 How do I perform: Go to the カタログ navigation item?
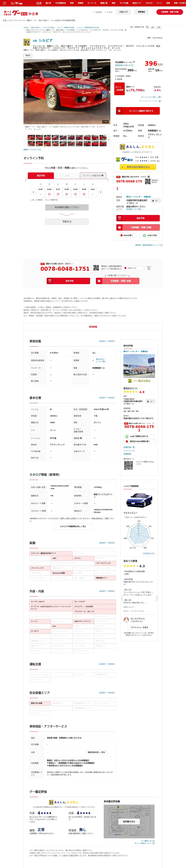[149, 3]
